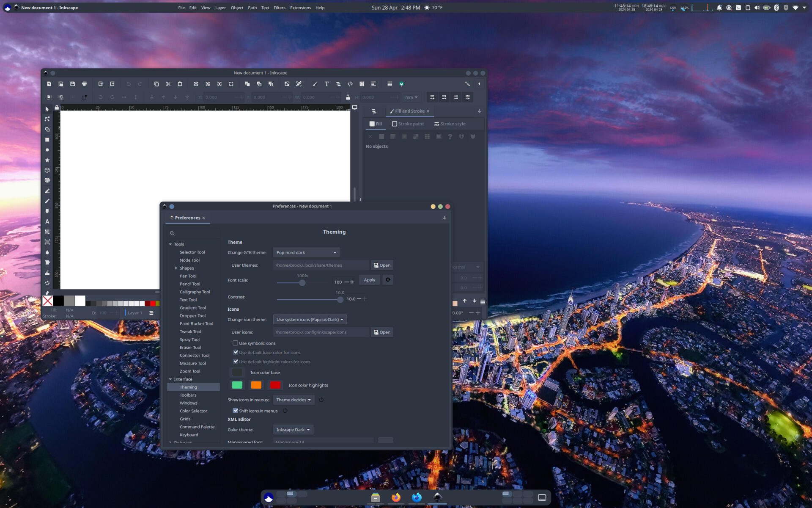Viewport: 812px width, 508px height.
Task: Open Show icons in menus dropdown
Action: pyautogui.click(x=294, y=400)
